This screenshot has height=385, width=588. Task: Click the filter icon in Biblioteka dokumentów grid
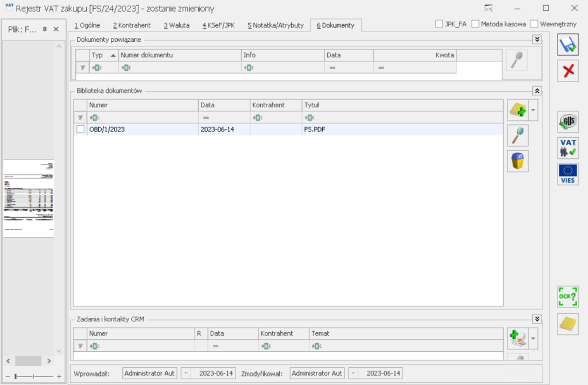(80, 118)
